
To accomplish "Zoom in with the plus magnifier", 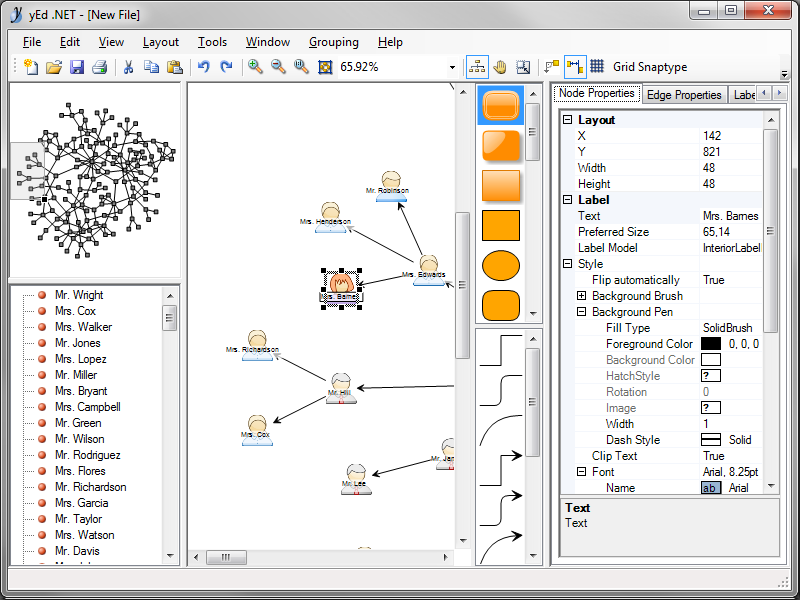I will click(x=255, y=67).
